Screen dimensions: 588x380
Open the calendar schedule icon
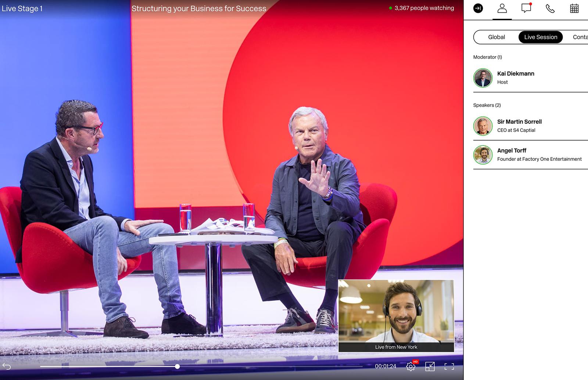point(574,8)
